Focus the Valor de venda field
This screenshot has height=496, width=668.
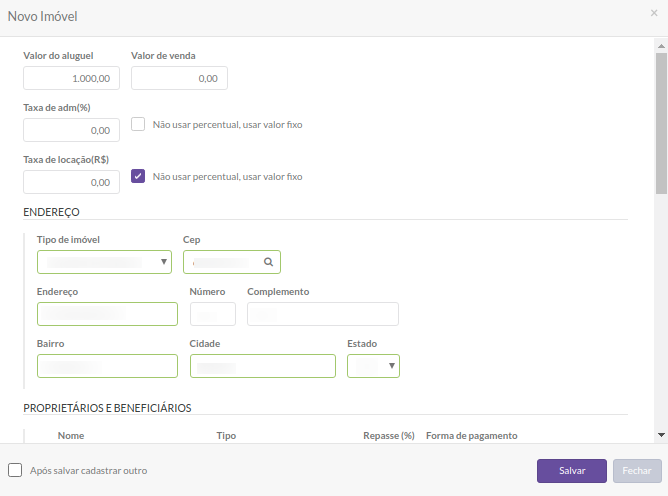(x=179, y=78)
